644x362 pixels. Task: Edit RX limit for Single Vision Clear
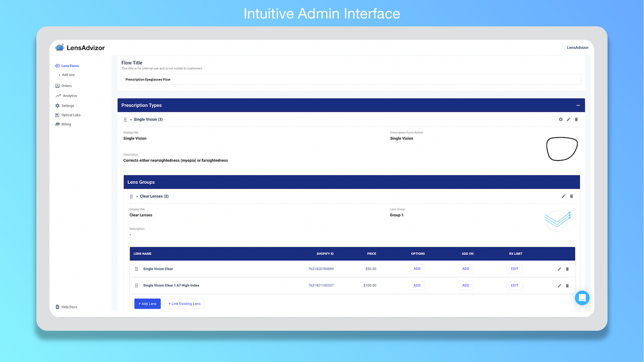coord(515,269)
